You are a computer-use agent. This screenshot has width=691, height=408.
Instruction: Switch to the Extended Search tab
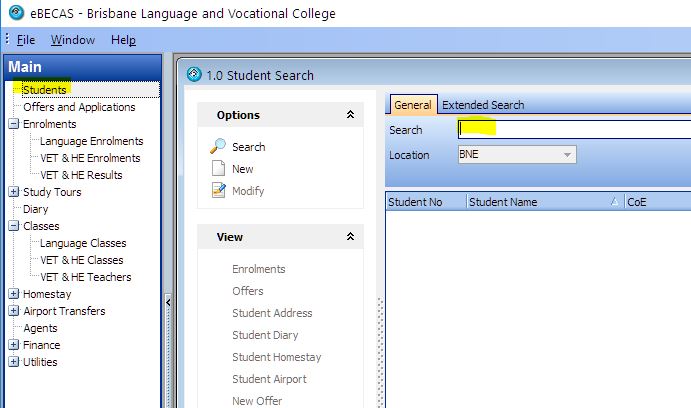click(x=483, y=105)
